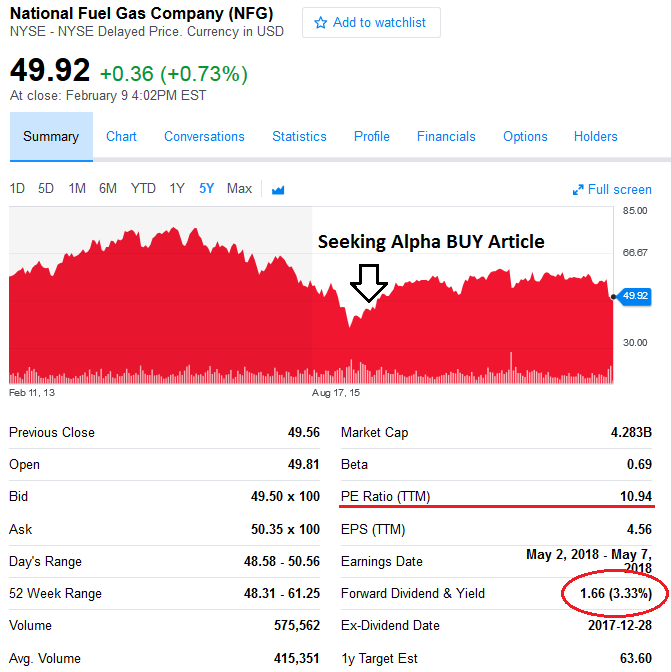Screen dimensions: 671x672
Task: Select the 5D chart range
Action: 46,189
